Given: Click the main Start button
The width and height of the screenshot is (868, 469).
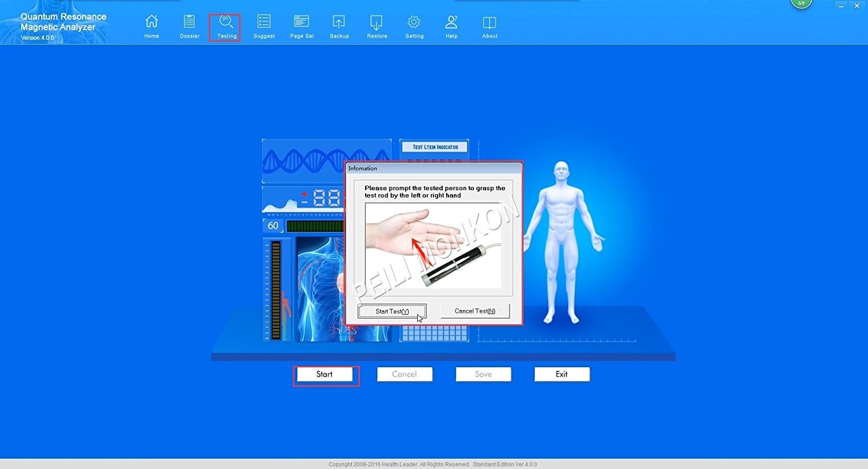Looking at the screenshot, I should tap(325, 374).
